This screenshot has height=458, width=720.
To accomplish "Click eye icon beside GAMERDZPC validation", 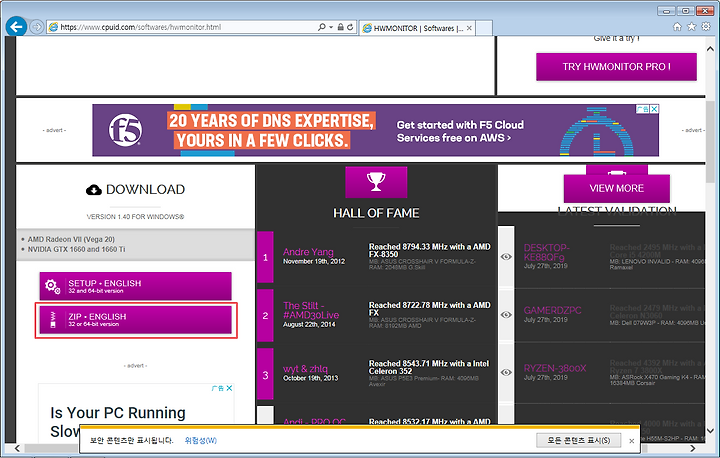I will pos(506,315).
